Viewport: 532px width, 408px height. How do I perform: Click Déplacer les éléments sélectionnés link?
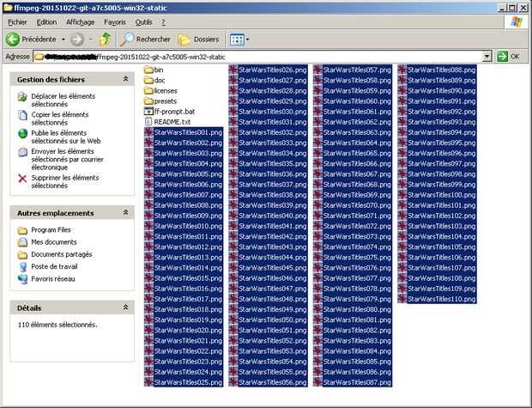click(63, 100)
